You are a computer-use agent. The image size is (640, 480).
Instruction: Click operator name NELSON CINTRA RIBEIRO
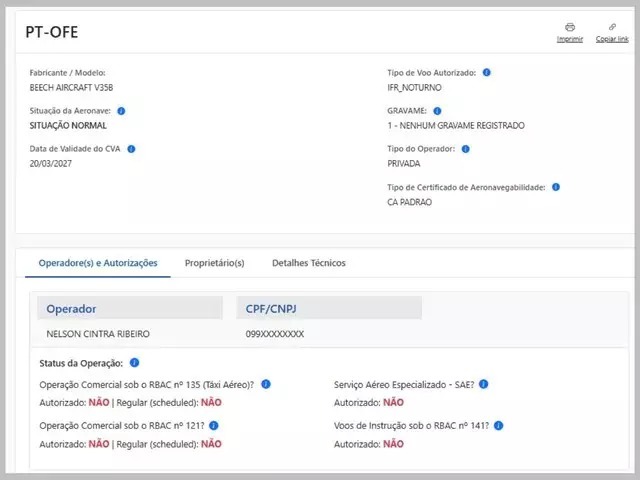(98, 333)
